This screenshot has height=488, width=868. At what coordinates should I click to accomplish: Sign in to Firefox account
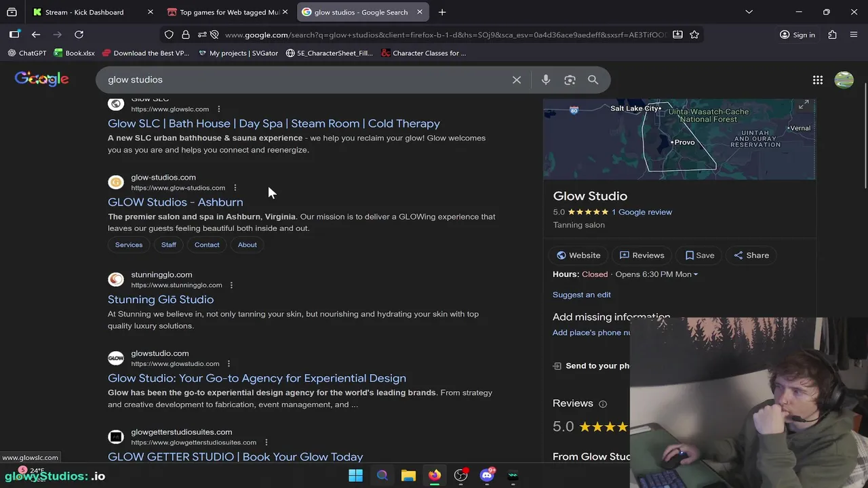[797, 35]
